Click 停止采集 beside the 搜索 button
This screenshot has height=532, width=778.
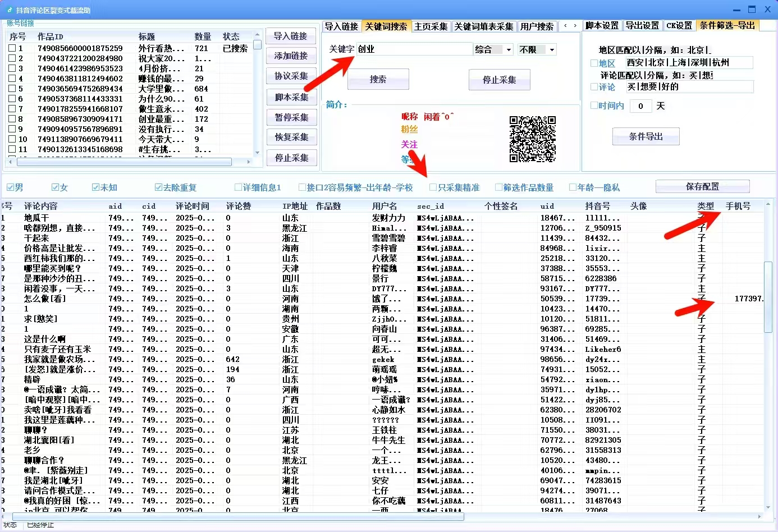[500, 80]
